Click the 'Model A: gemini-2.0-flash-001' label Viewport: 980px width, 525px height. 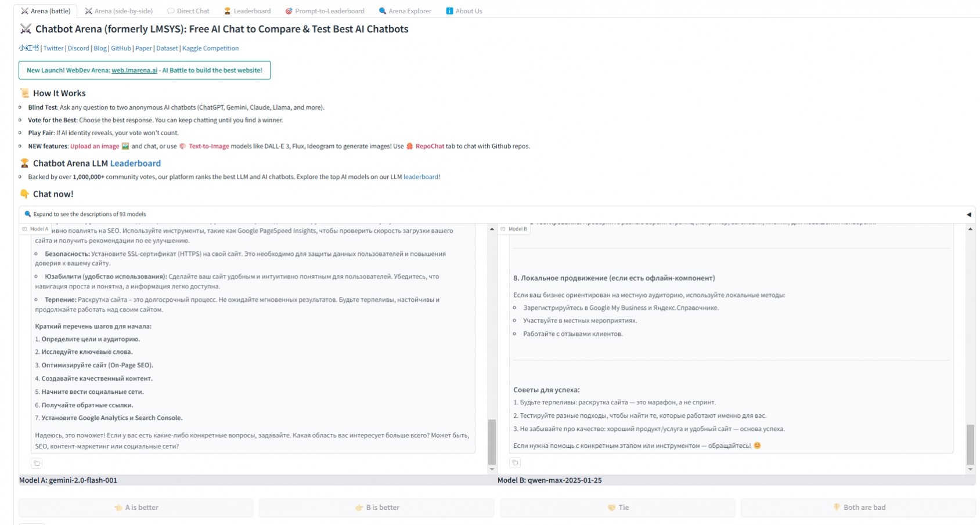[x=68, y=480]
